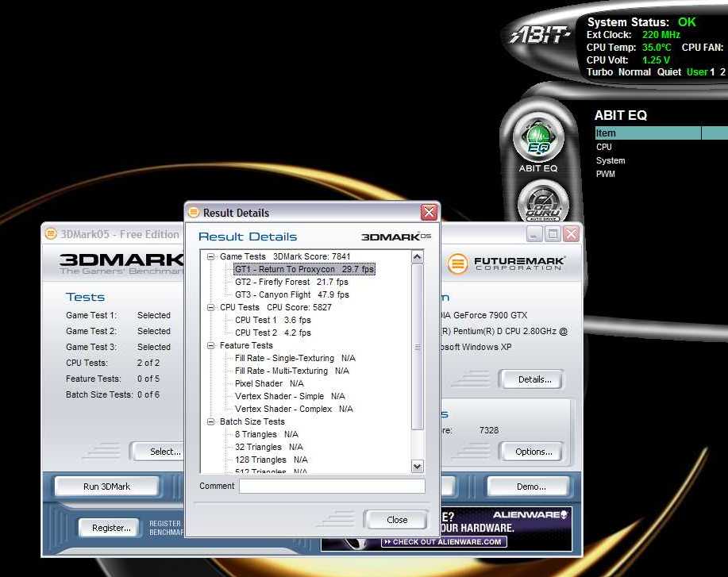The height and width of the screenshot is (577, 728).
Task: Click into the Comment field
Action: [332, 486]
